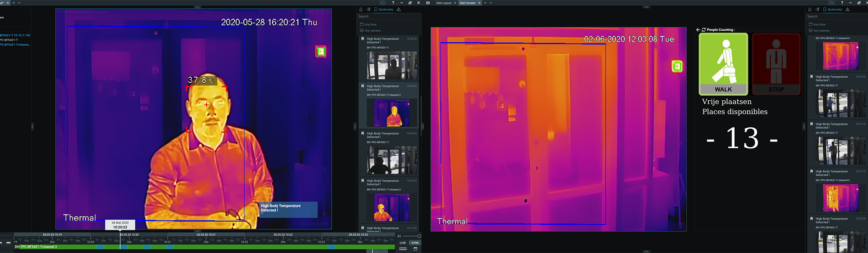
Task: Open motion search tab in the left window
Action: [x=368, y=9]
